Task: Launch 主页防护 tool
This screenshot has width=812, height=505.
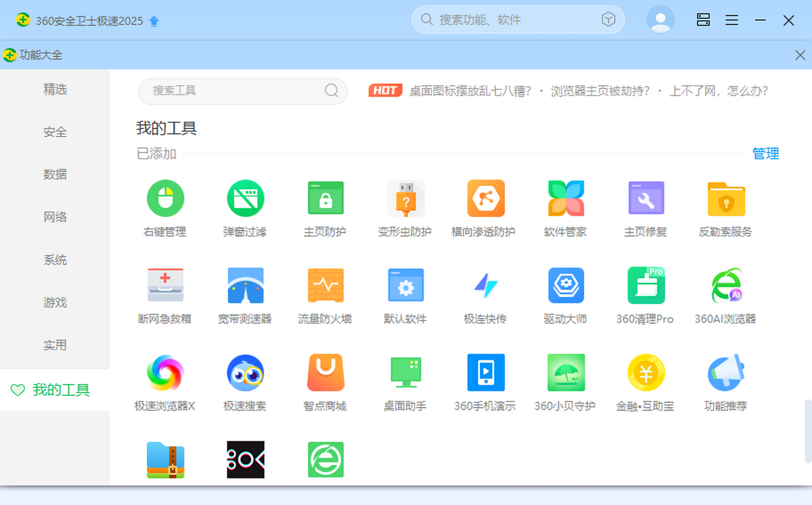Action: tap(325, 208)
